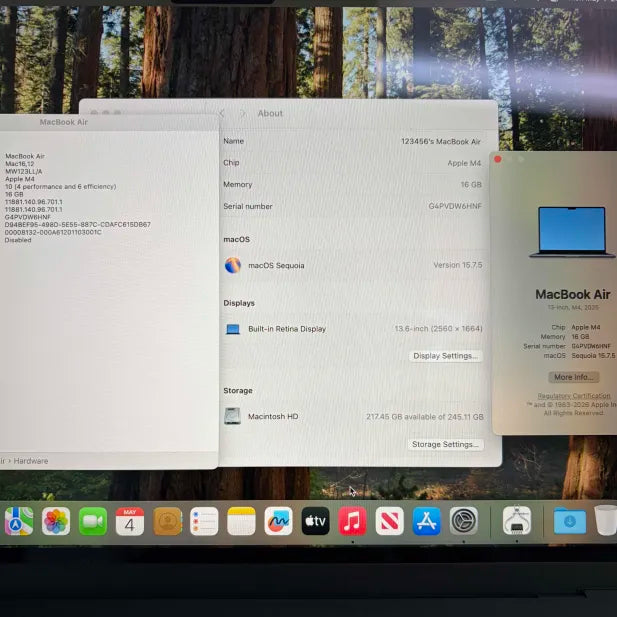
Task: Open the Downloads folder in Dock
Action: point(570,521)
